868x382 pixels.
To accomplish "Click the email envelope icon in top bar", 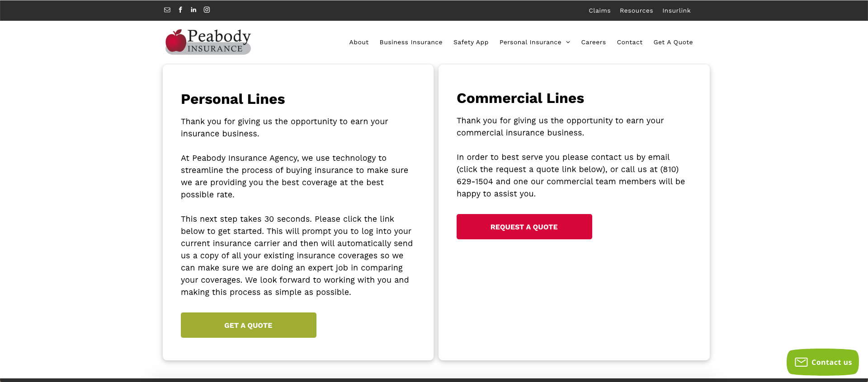I will (x=167, y=10).
